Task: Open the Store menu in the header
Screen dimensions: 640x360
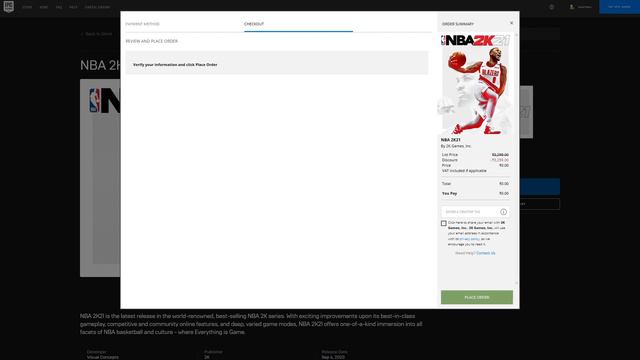Action: click(x=27, y=7)
